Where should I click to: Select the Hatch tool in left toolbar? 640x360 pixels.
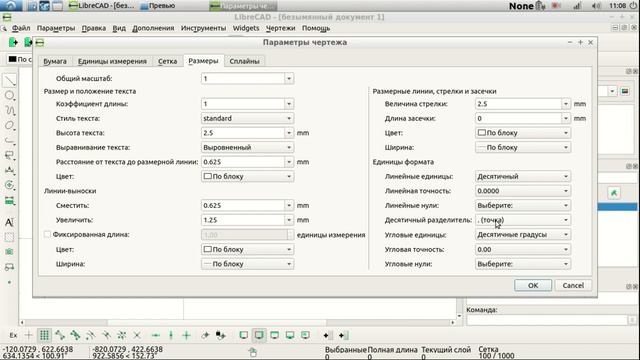(x=9, y=237)
